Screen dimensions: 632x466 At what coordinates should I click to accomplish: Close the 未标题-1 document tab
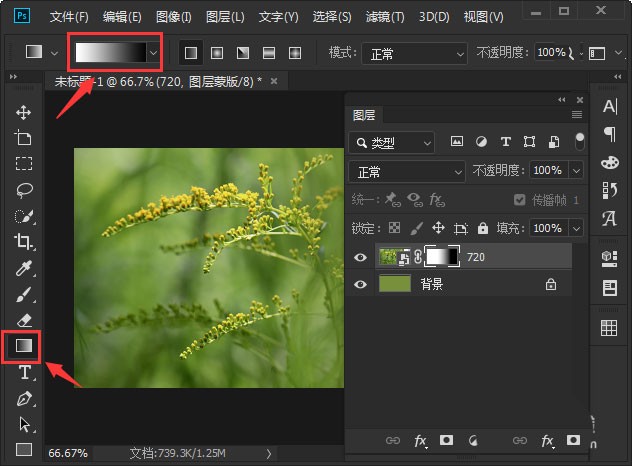click(x=274, y=80)
